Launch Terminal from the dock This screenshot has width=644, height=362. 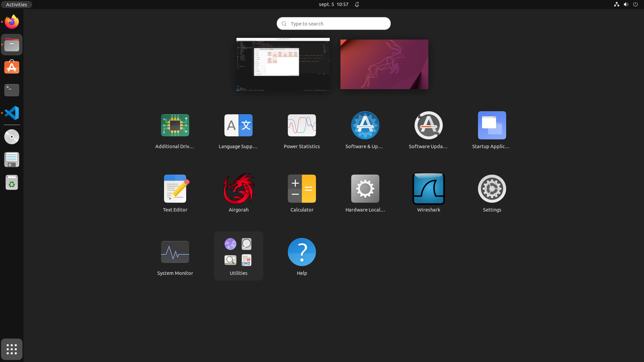pyautogui.click(x=12, y=90)
